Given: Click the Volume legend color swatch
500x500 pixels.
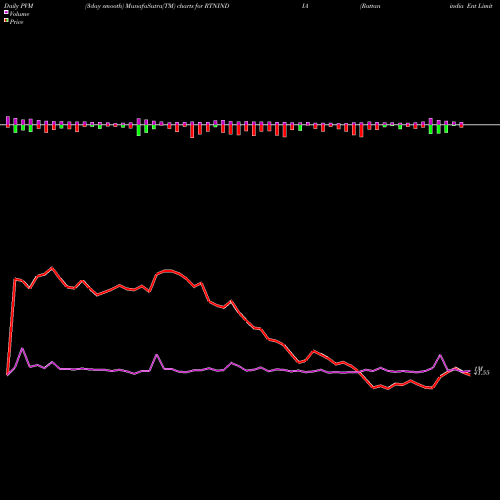Looking at the screenshot, I should coord(6,13).
